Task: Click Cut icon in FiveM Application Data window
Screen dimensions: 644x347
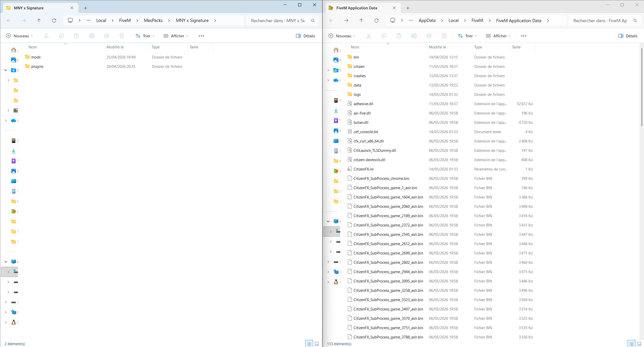Action: click(369, 36)
